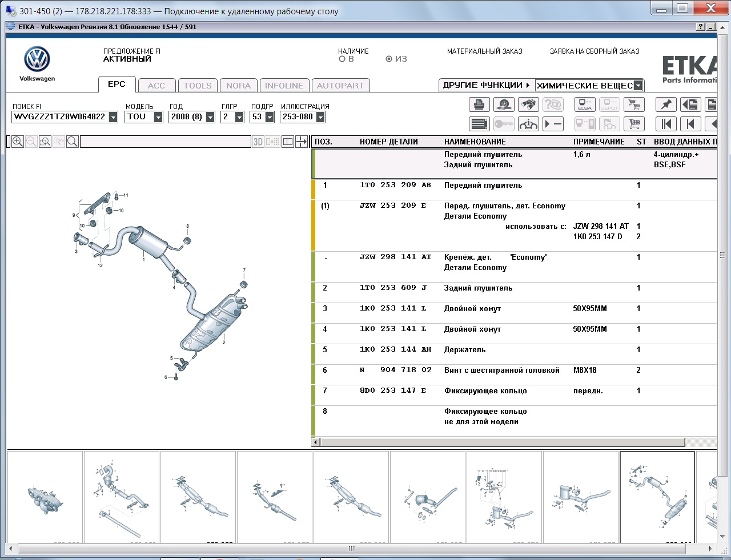
Task: Click the НОМЕР ДЕТАЛИ column header
Action: point(389,142)
